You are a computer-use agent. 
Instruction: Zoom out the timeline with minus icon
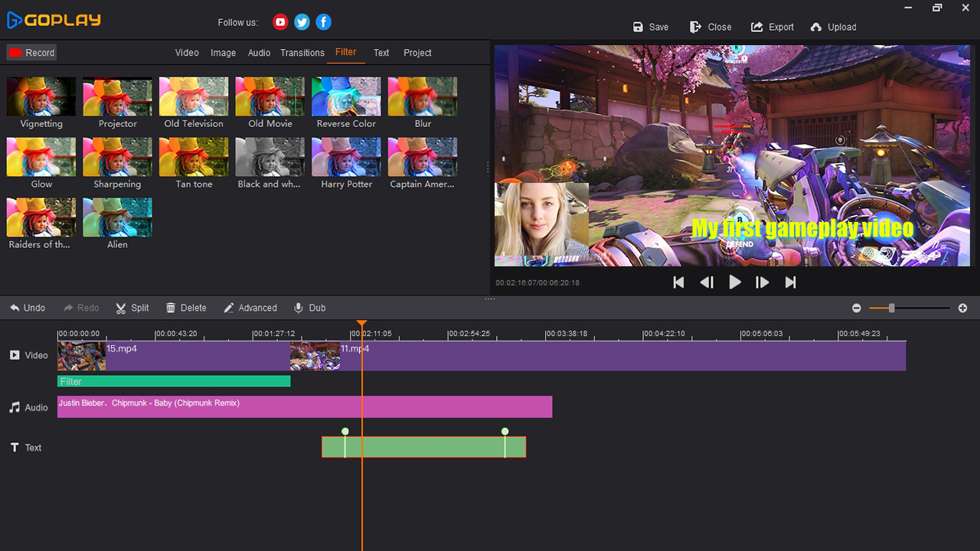pos(857,308)
